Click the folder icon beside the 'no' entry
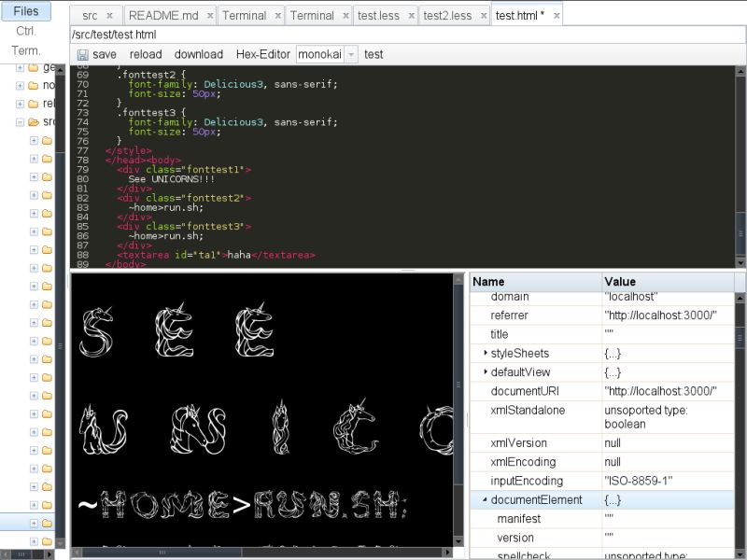The height and width of the screenshot is (560, 747). tap(34, 85)
